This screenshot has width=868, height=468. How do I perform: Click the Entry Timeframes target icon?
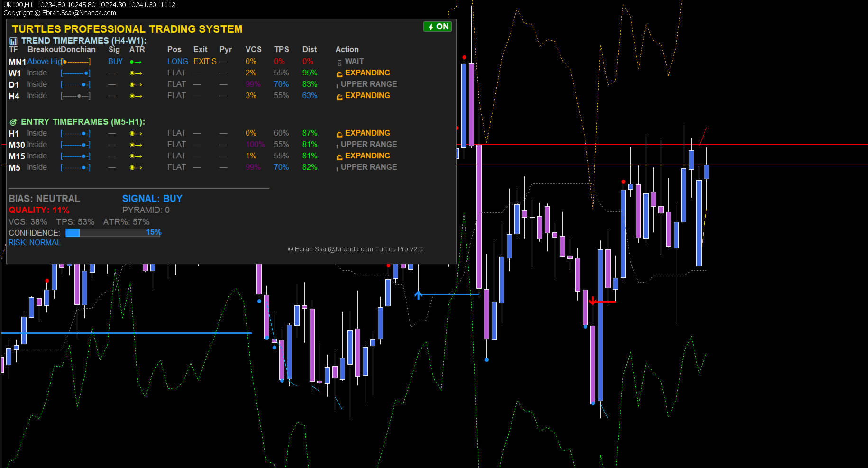pyautogui.click(x=13, y=122)
